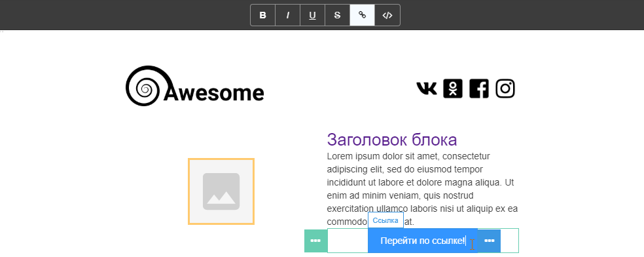Apply strikethrough formatting
The width and height of the screenshot is (644, 257).
pos(337,15)
